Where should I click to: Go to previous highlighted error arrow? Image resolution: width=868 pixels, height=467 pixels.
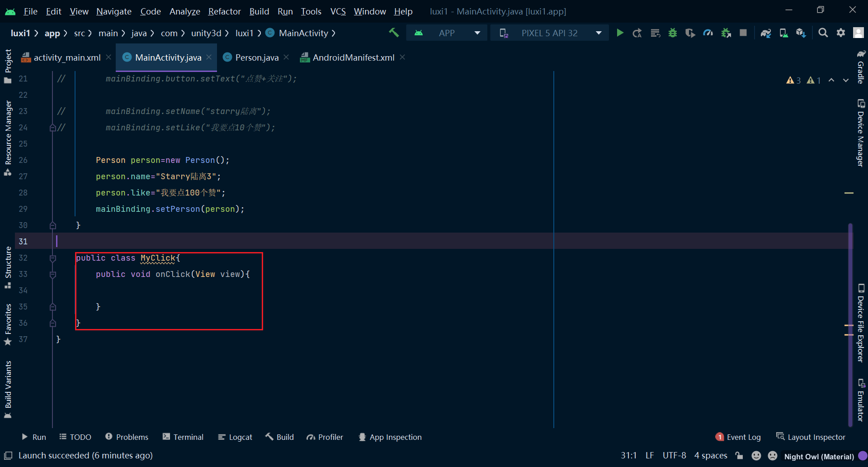pos(831,80)
